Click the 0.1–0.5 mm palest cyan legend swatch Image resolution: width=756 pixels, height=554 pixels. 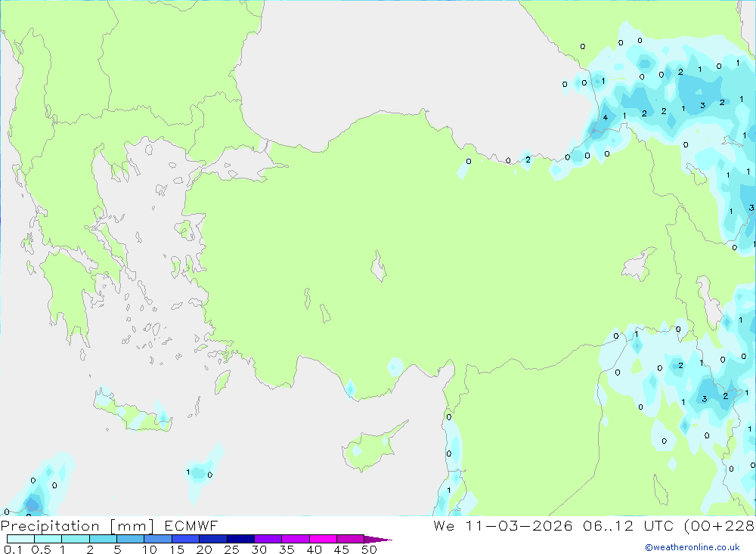click(x=20, y=539)
